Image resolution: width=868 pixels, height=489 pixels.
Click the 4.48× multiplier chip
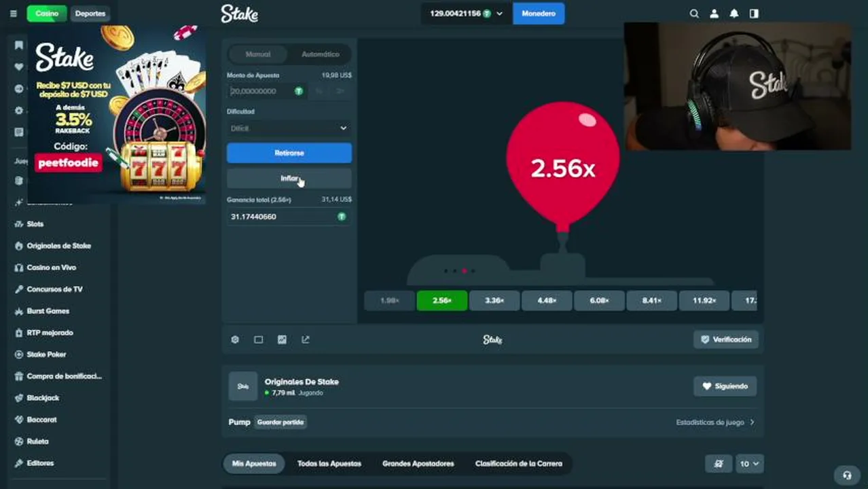(x=547, y=300)
